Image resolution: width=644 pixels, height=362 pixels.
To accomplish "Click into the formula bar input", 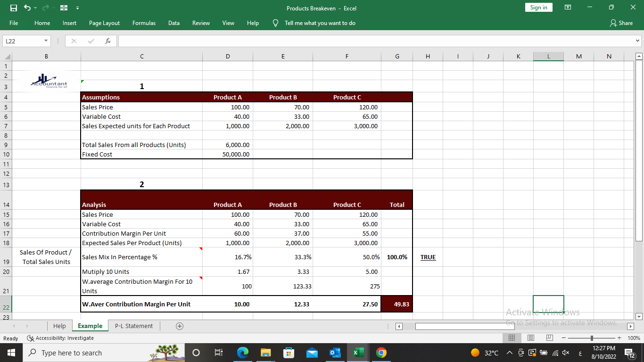I will (x=376, y=41).
